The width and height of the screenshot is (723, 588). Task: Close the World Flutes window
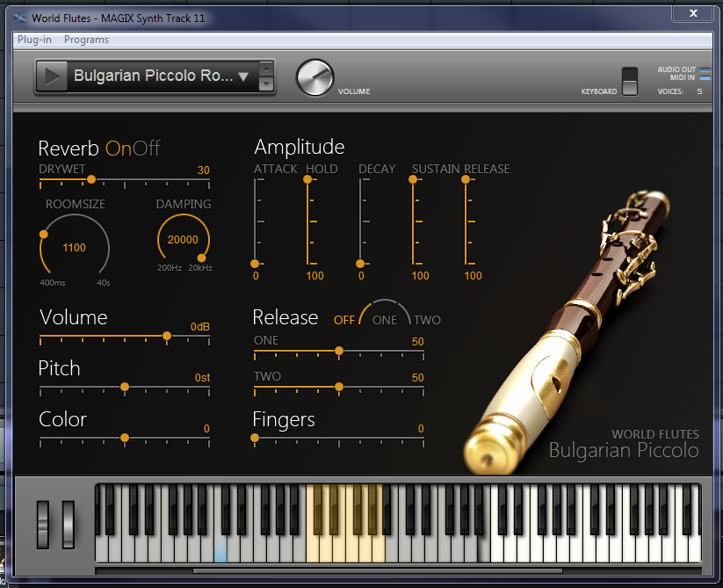(x=693, y=13)
